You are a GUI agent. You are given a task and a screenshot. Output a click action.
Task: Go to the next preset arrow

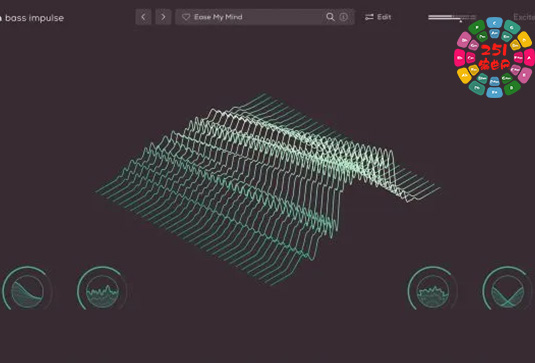[163, 17]
